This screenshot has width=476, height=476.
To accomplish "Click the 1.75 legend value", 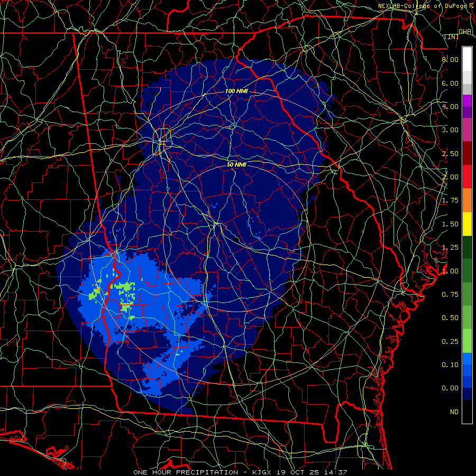I will tap(450, 200).
